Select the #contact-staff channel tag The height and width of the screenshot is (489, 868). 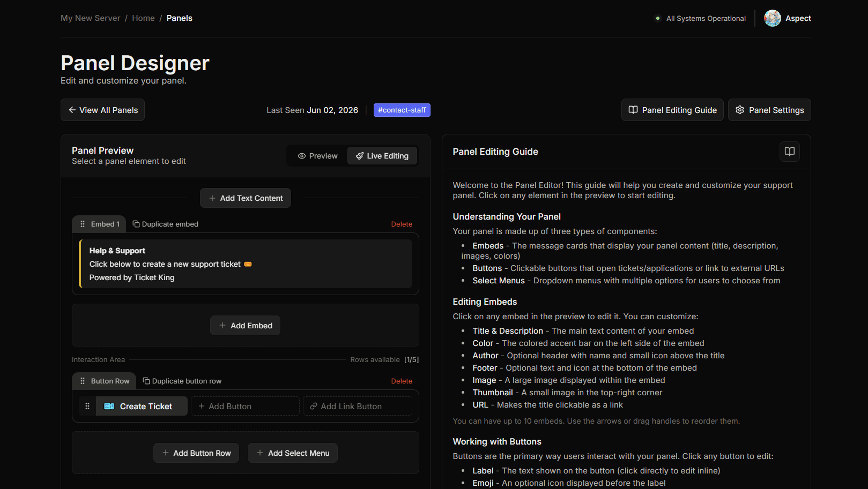(x=402, y=110)
